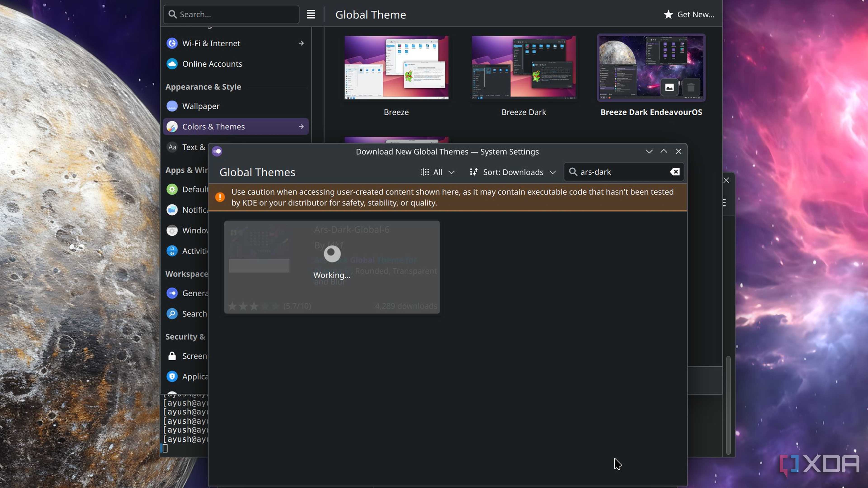Viewport: 868px width, 488px height.
Task: Click the Online Accounts cloud icon
Action: tap(172, 64)
